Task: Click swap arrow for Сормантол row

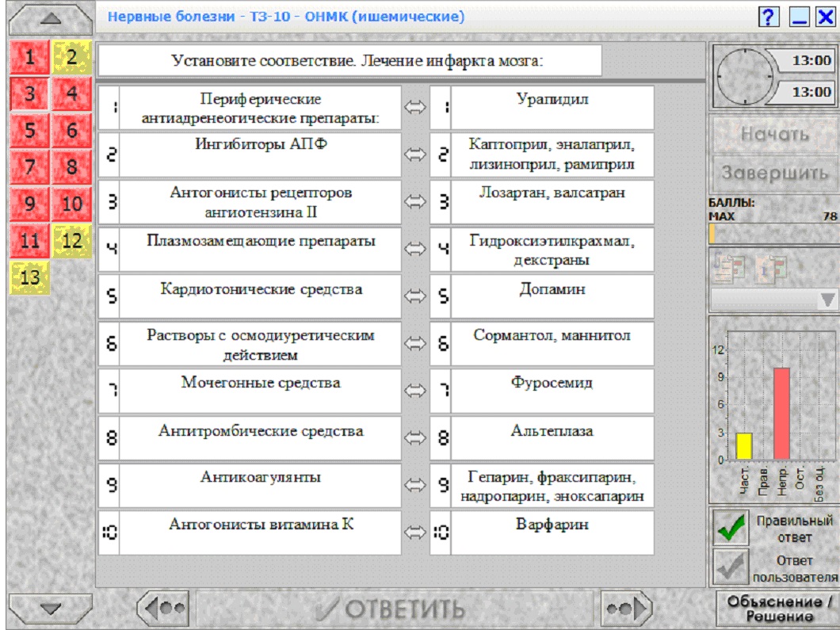Action: click(x=414, y=343)
